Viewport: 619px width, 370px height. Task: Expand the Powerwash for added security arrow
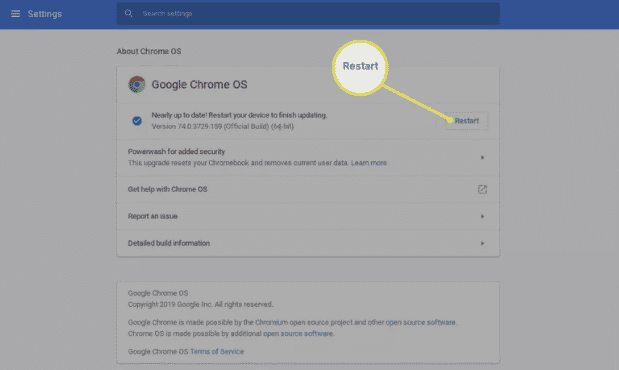coord(482,158)
